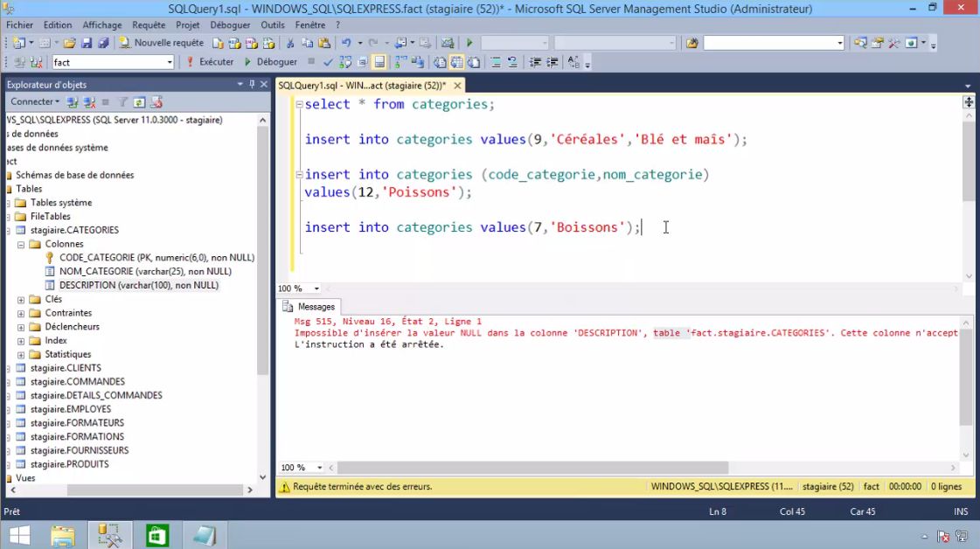Image resolution: width=980 pixels, height=549 pixels.
Task: Open File Explorer from taskbar
Action: (x=63, y=535)
